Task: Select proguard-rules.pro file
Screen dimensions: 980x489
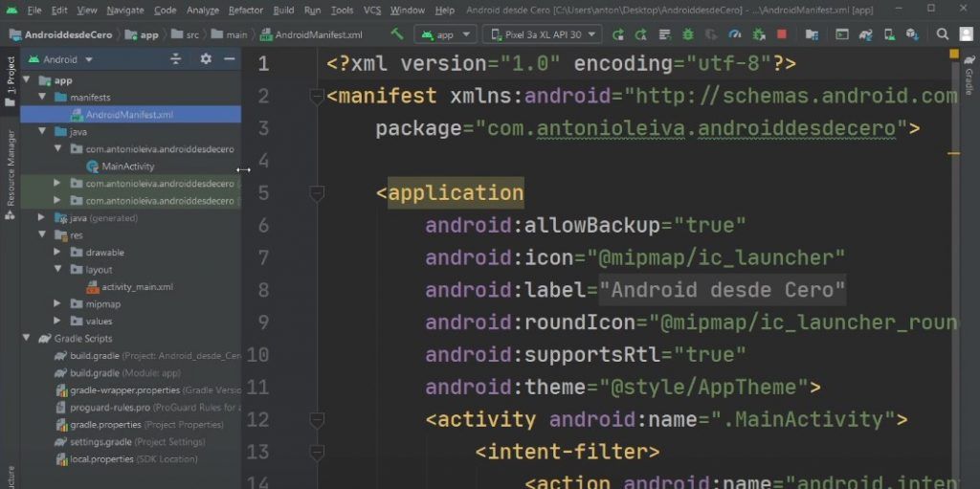Action: point(147,407)
